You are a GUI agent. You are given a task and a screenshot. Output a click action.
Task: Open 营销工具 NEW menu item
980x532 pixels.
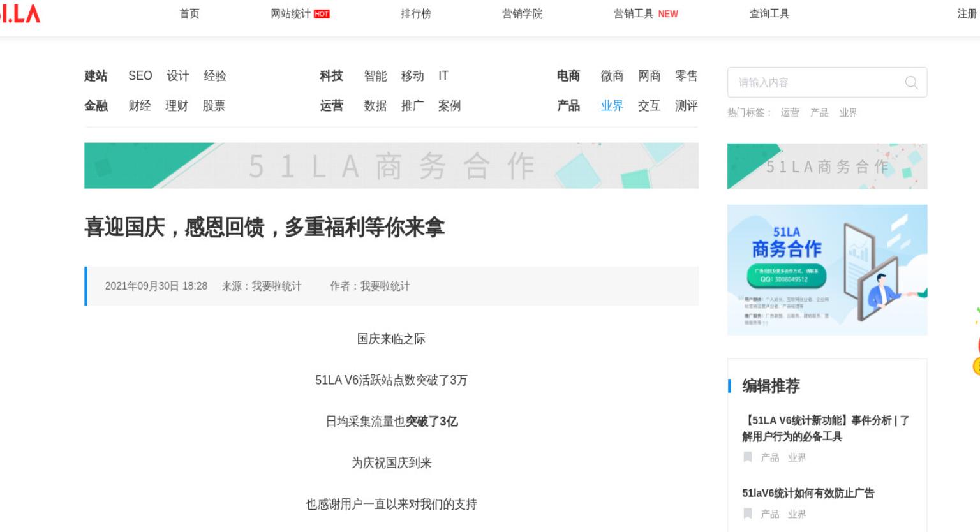[646, 13]
